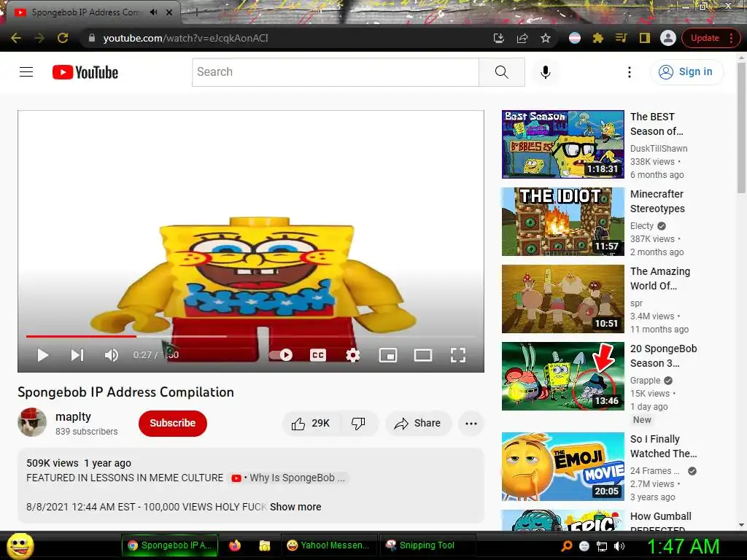Click the DuskTillShawn channel name
Viewport: 747px width, 560px height.
click(x=659, y=149)
